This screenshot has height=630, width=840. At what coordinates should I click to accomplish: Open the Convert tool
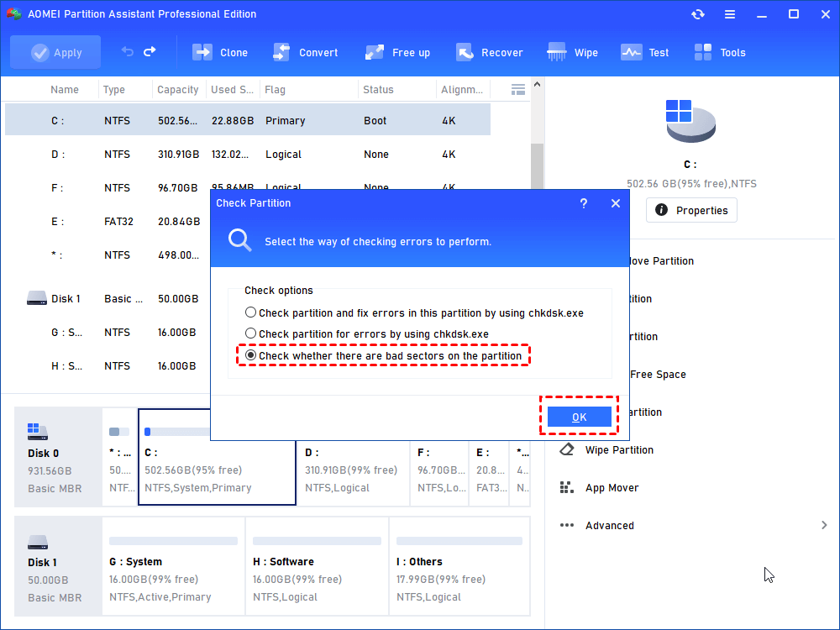pyautogui.click(x=306, y=52)
